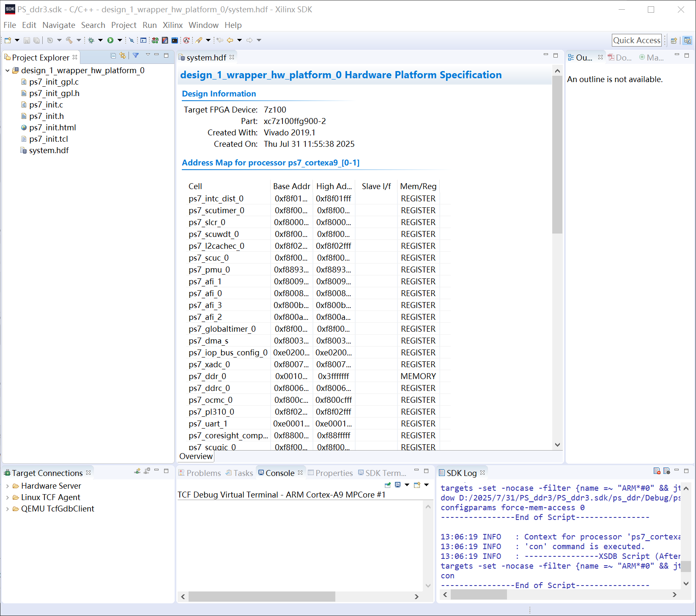This screenshot has height=616, width=696.
Task: Open the Search flashlight dropdown arrow
Action: pyautogui.click(x=208, y=40)
